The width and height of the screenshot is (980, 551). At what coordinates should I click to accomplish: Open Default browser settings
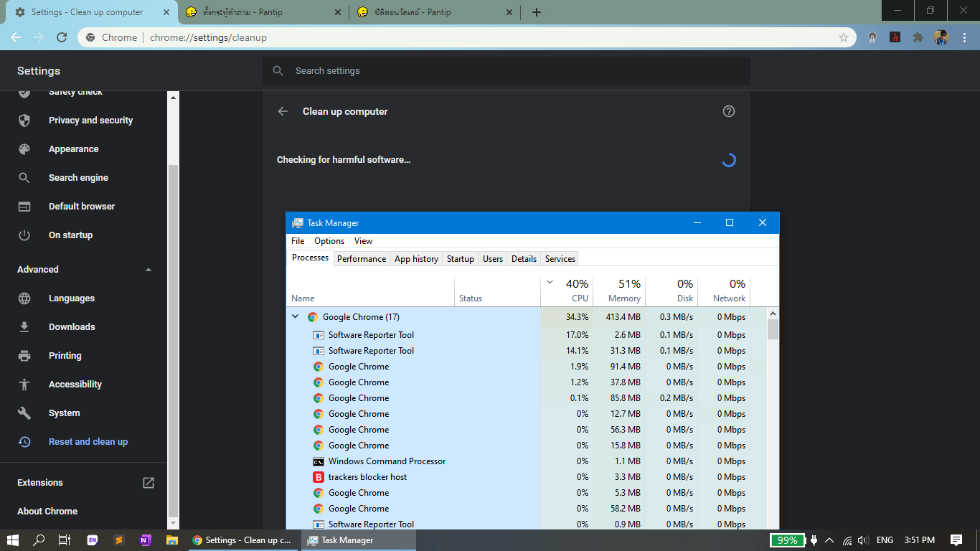point(82,207)
